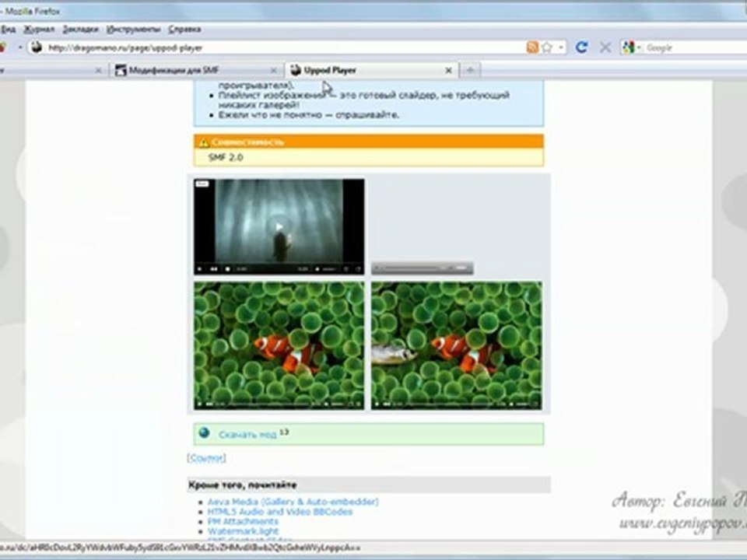Click the right clownfish image player
Screen dimensions: 747x560
(457, 345)
